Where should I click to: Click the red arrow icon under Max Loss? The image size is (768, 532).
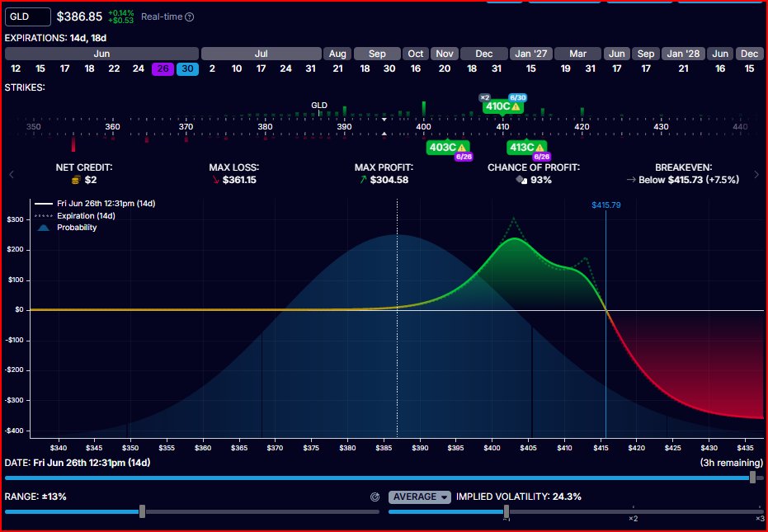pyautogui.click(x=215, y=181)
